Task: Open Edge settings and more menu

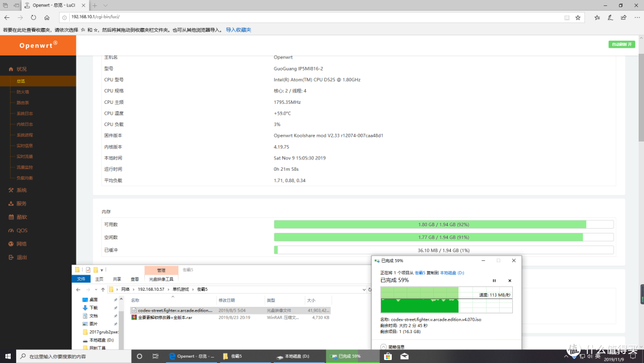Action: coord(637,17)
